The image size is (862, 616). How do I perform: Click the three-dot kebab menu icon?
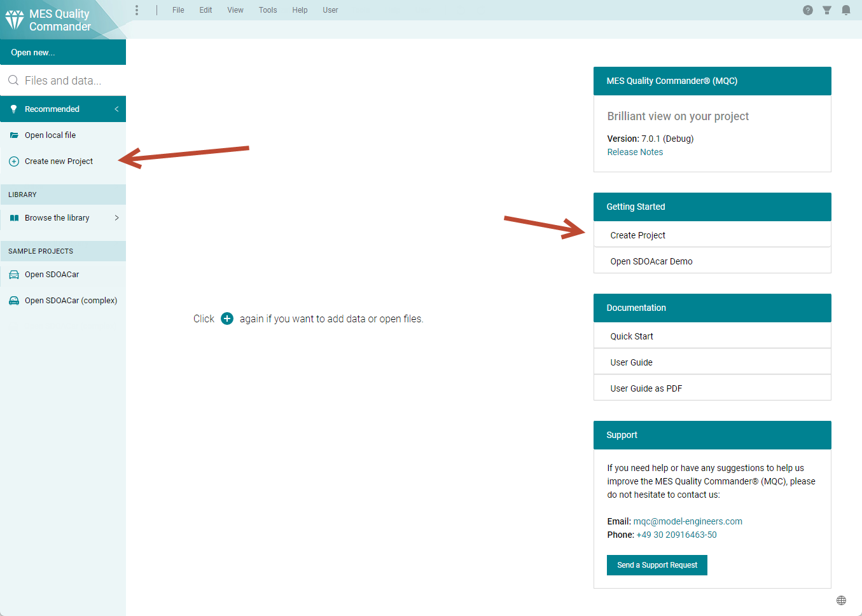(137, 10)
